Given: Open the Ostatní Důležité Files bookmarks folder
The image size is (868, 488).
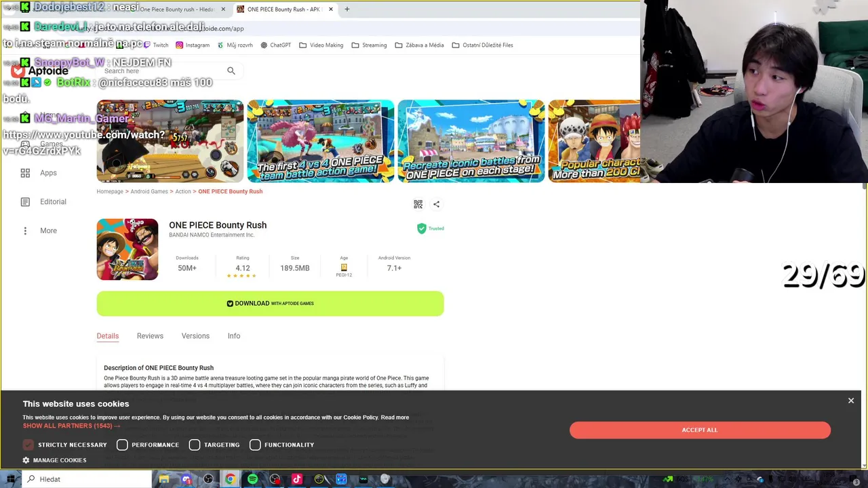Looking at the screenshot, I should (482, 45).
